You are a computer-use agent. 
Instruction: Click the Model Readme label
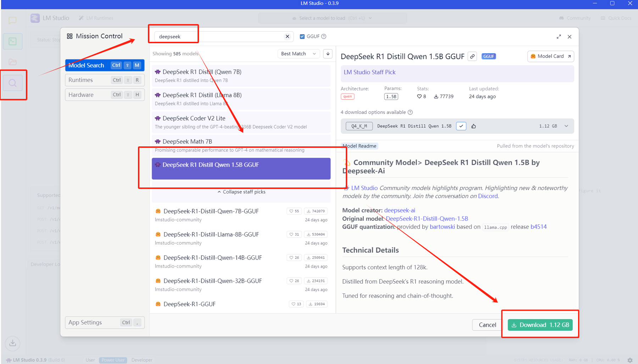click(360, 146)
